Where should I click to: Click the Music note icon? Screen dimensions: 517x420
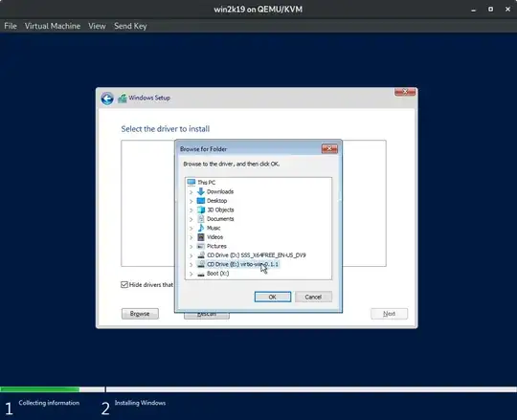pyautogui.click(x=200, y=228)
